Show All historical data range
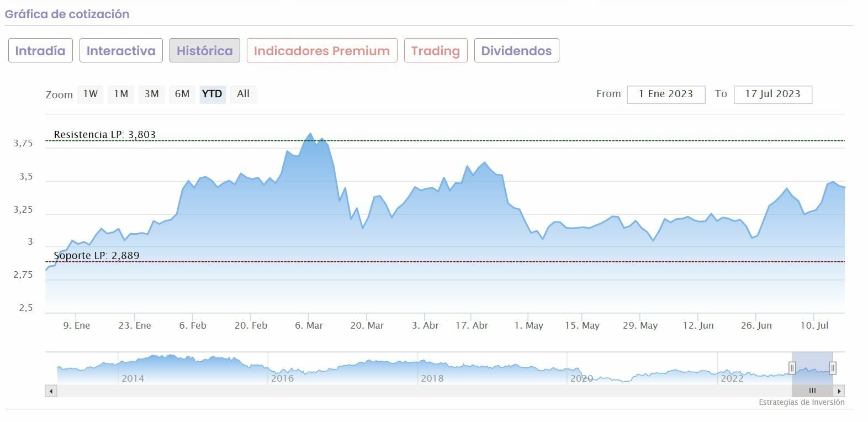This screenshot has height=422, width=868. click(x=243, y=94)
